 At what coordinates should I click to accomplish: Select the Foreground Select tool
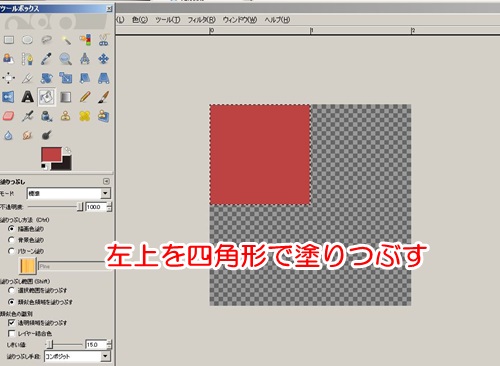[x=9, y=59]
